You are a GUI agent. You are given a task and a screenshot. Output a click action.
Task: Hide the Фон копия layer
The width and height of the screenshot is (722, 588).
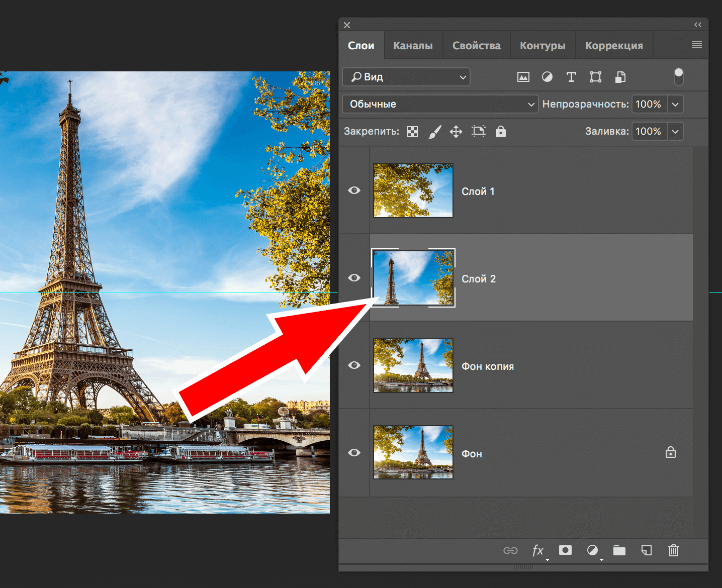click(354, 365)
